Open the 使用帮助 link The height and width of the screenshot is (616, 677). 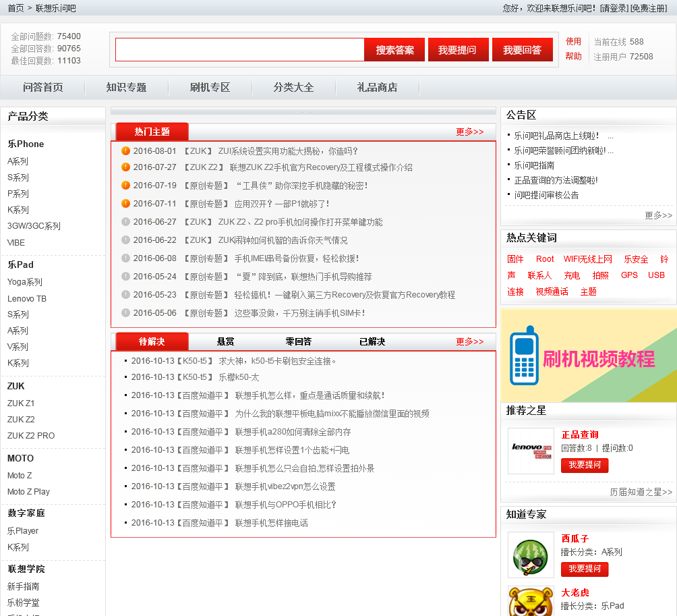click(x=573, y=49)
